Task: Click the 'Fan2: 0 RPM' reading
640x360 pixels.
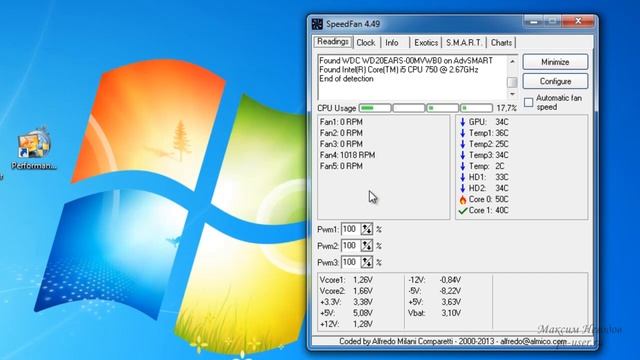Action: click(341, 133)
